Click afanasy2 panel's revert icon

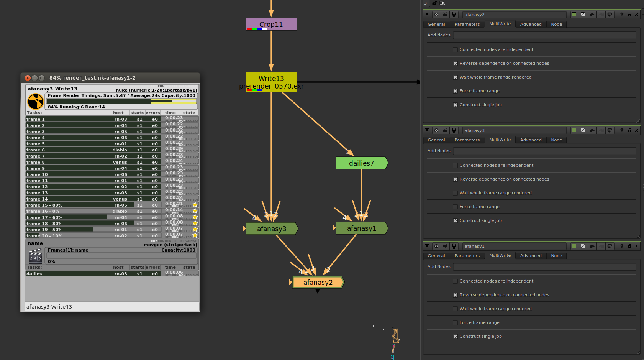pyautogui.click(x=610, y=15)
